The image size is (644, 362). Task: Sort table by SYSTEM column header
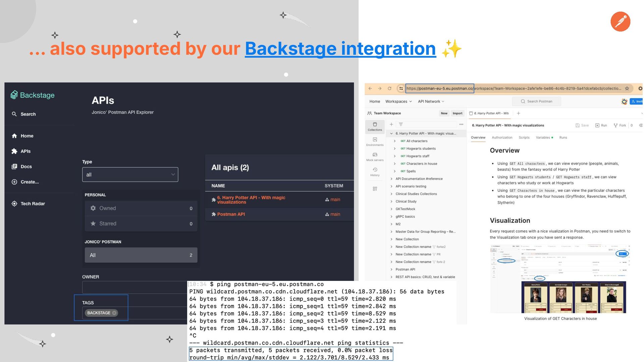(334, 186)
